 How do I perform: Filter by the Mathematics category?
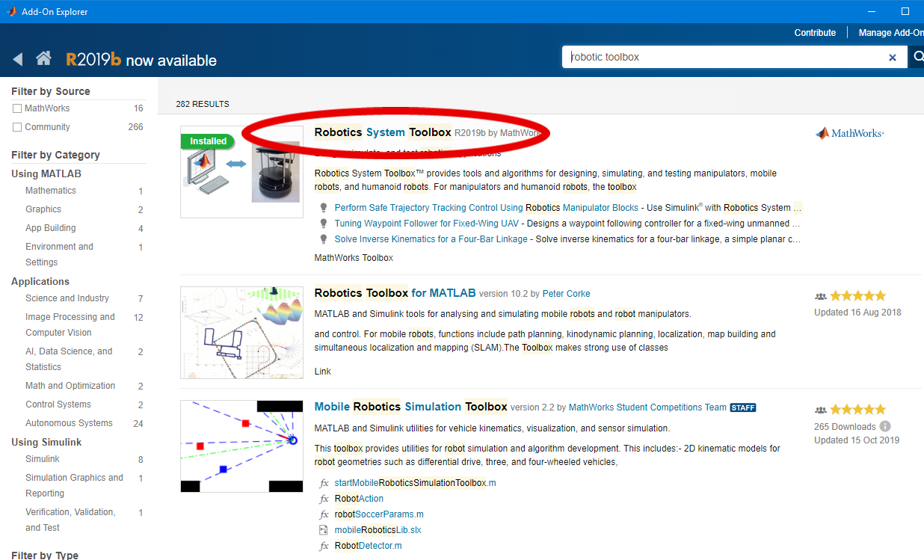pyautogui.click(x=51, y=191)
